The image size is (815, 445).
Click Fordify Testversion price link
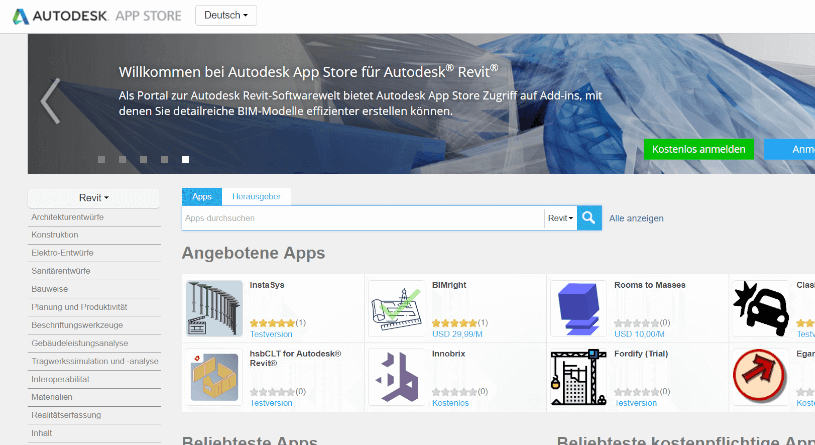[636, 403]
